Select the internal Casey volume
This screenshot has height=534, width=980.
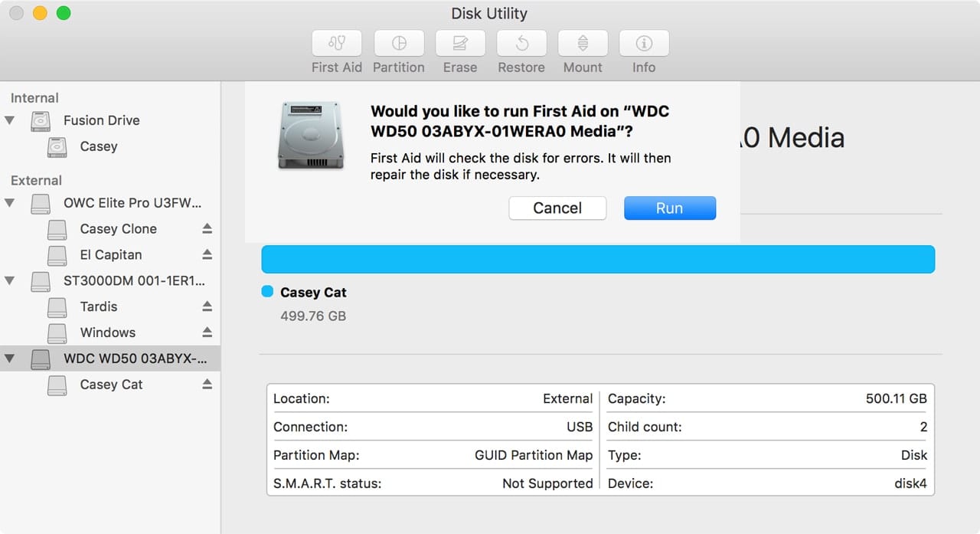click(x=99, y=146)
